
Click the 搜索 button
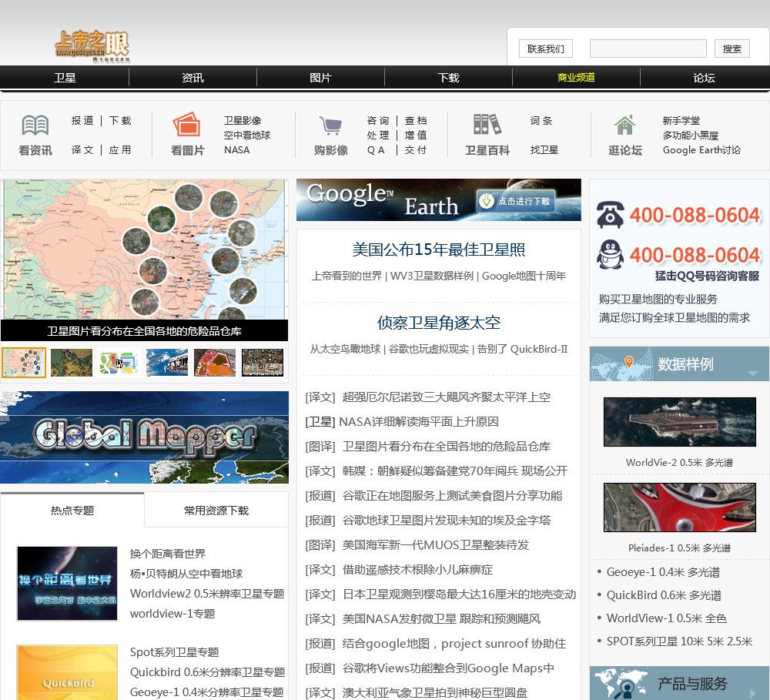731,49
